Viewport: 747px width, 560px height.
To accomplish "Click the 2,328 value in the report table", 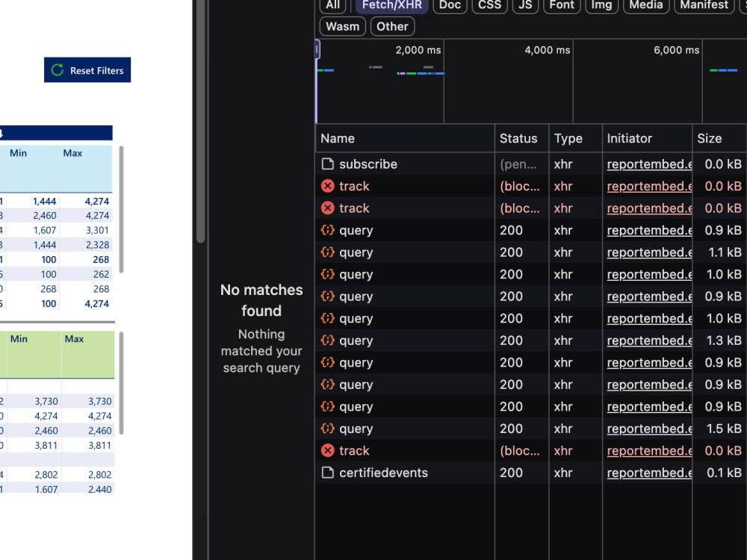I will pos(97,245).
